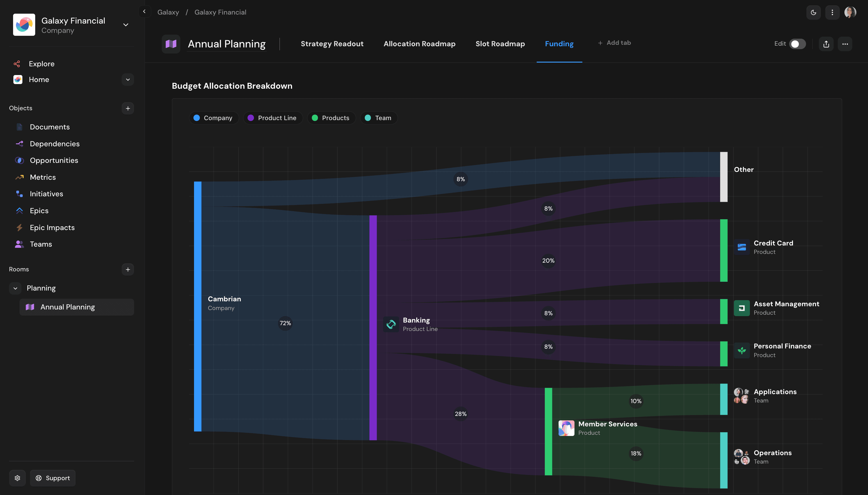Select the Epics icon
Image resolution: width=868 pixels, height=495 pixels.
pos(19,211)
